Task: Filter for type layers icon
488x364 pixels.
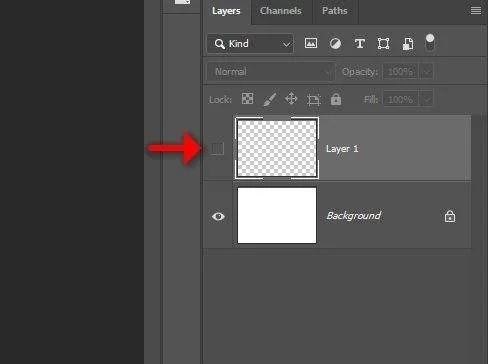Action: (x=360, y=44)
